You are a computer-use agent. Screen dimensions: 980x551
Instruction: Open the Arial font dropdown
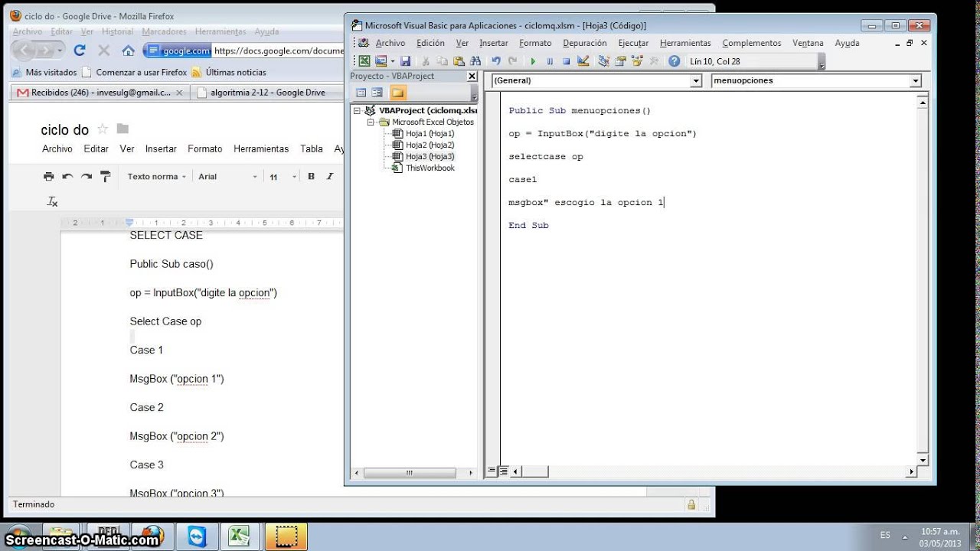[x=228, y=176]
